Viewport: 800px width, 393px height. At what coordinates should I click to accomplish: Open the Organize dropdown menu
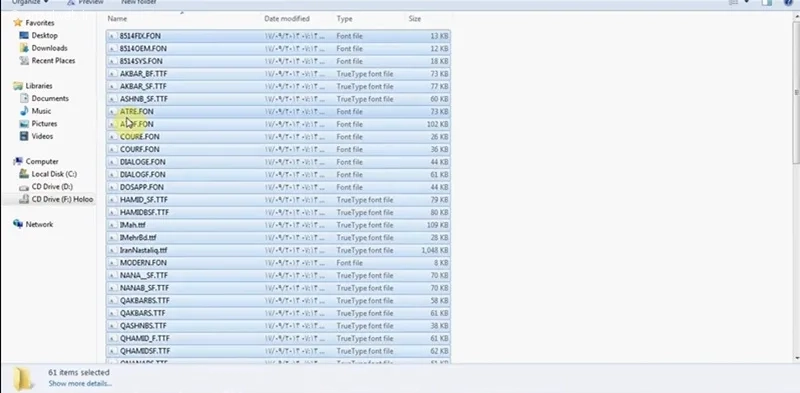[30, 2]
